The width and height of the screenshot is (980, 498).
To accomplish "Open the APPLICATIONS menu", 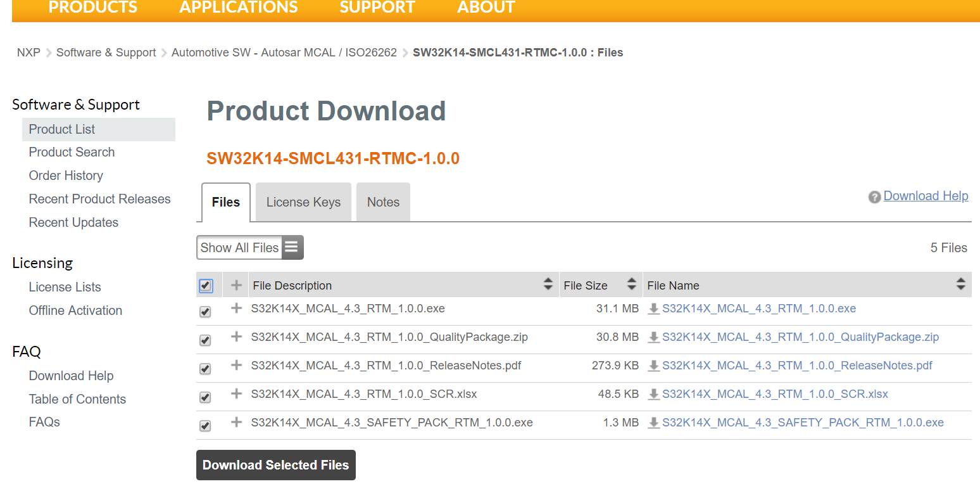I will pyautogui.click(x=239, y=8).
